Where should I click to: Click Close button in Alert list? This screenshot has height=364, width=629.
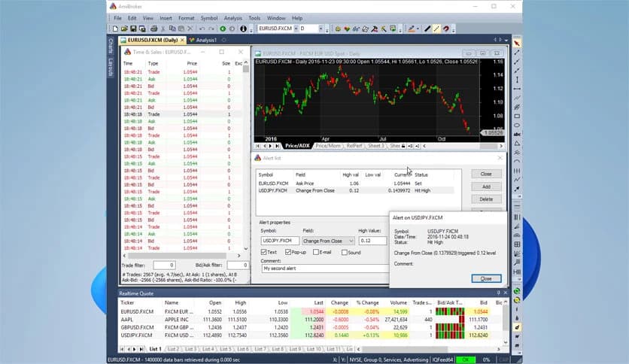486,174
